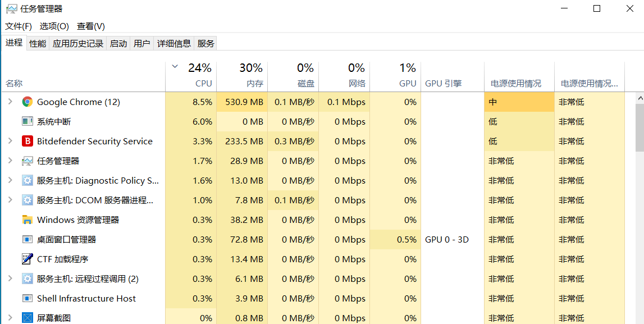Expand the 任务管理器 process row
The width and height of the screenshot is (644, 324).
(x=10, y=161)
